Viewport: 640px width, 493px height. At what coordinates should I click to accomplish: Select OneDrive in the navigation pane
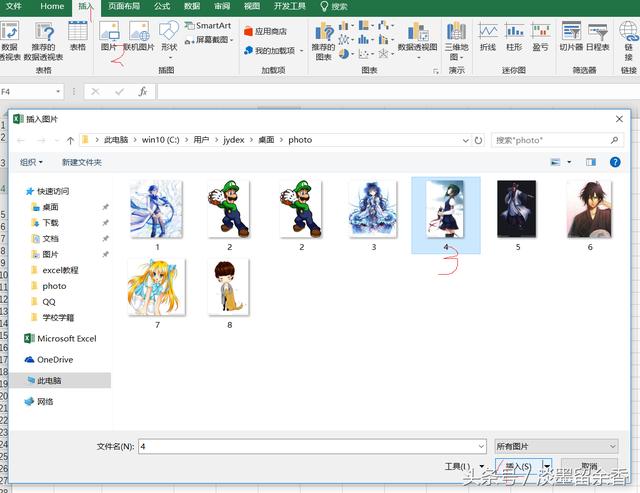(x=55, y=359)
